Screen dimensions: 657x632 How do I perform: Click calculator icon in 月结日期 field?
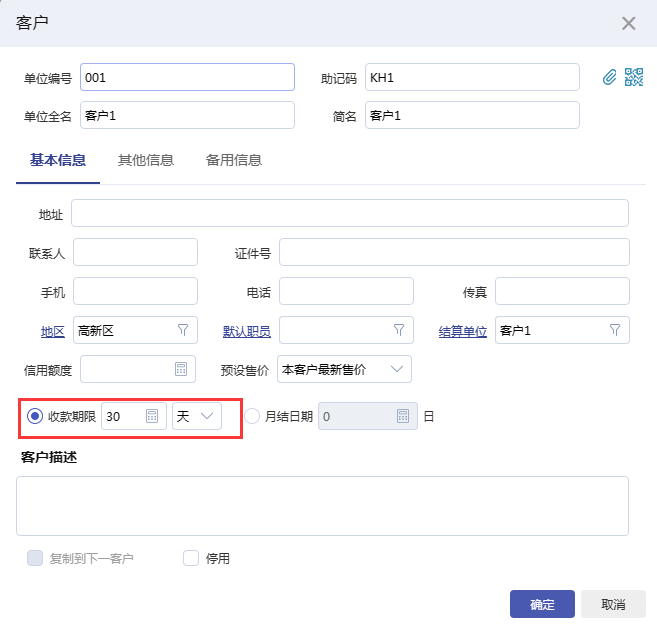[403, 417]
